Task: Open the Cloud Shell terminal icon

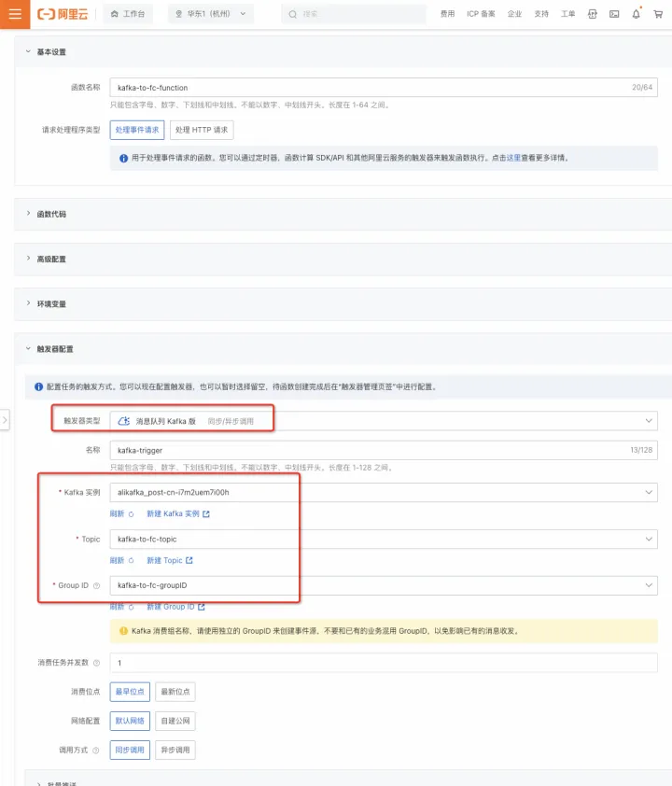Action: pyautogui.click(x=614, y=14)
